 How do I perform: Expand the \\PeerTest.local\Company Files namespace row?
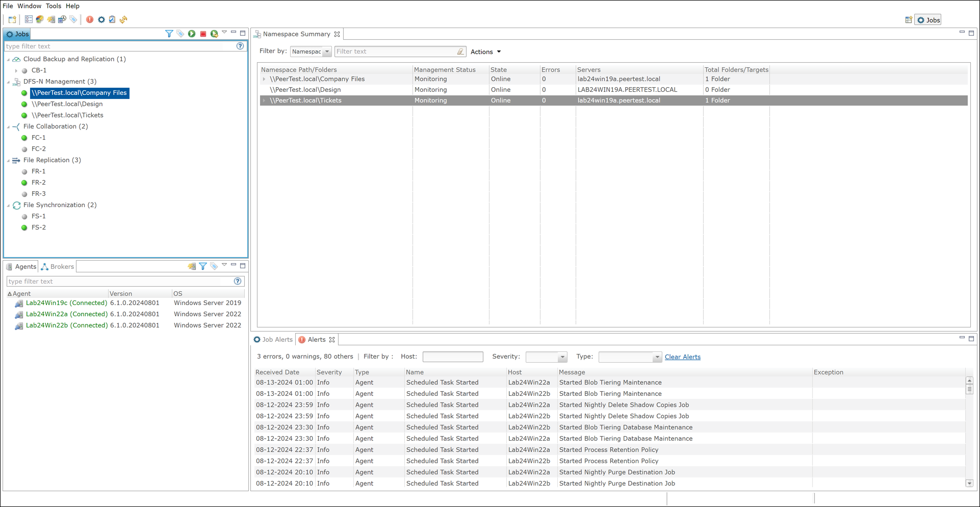coord(264,79)
